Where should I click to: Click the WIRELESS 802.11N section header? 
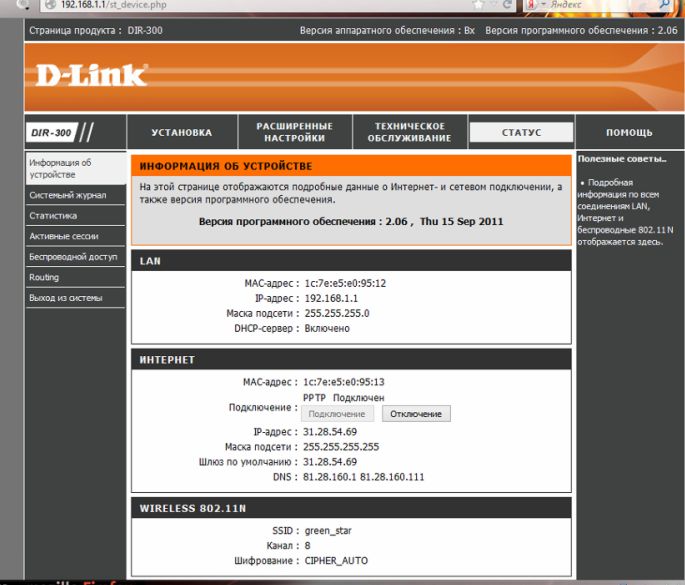[x=351, y=508]
